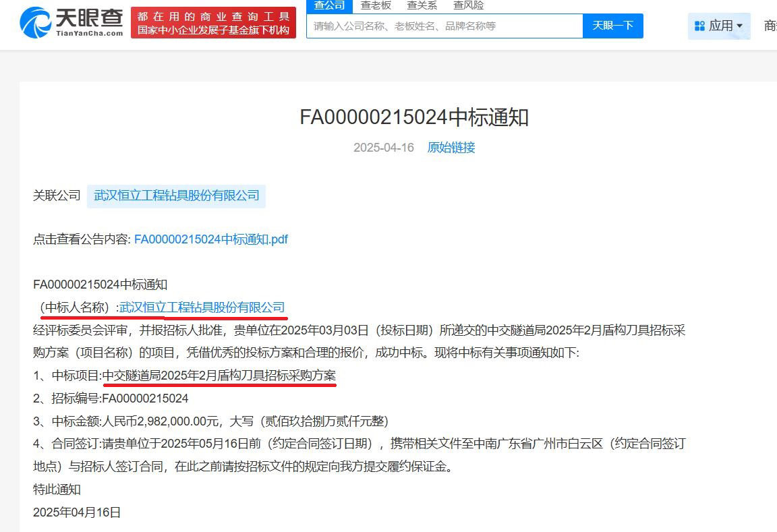Switch to the 查风险 tab
This screenshot has width=777, height=532.
468,6
